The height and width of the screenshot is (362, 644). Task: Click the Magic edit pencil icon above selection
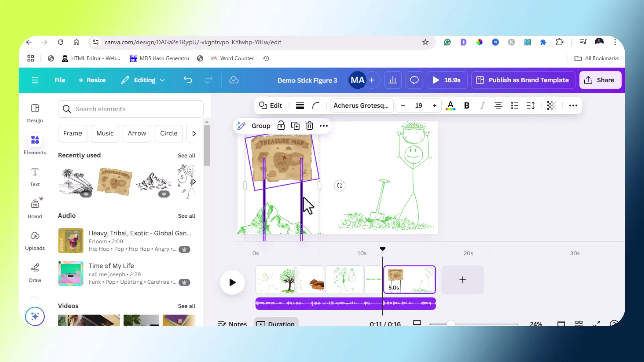[241, 126]
